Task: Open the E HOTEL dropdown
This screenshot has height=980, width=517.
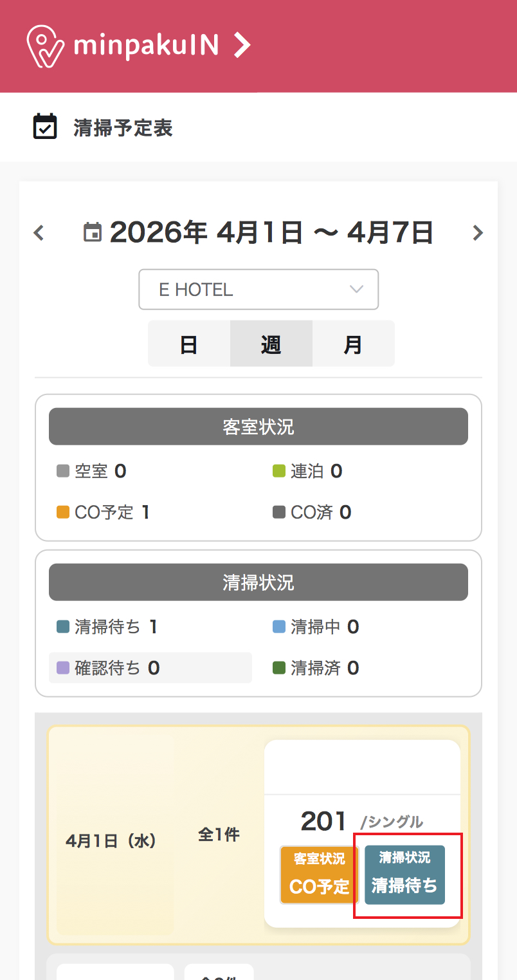Action: pos(258,290)
